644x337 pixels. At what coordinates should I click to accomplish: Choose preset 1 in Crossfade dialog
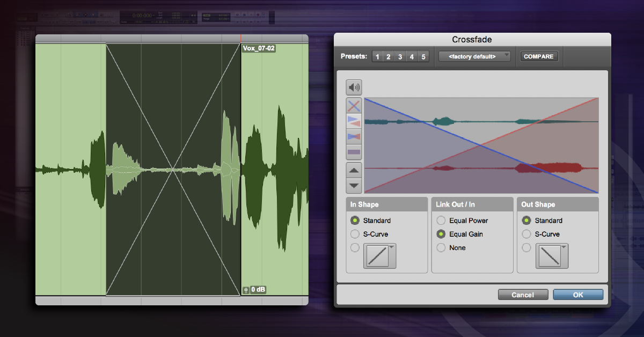pos(377,56)
